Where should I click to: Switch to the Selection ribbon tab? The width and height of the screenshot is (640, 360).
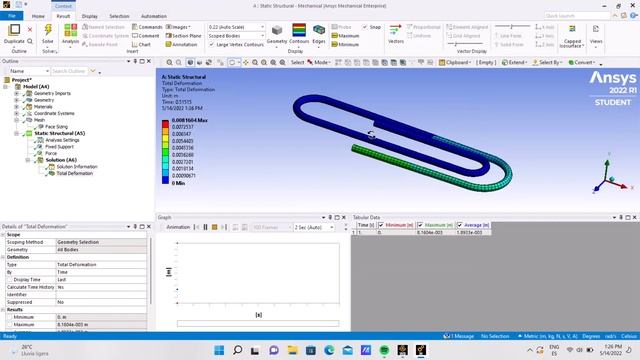pos(119,16)
